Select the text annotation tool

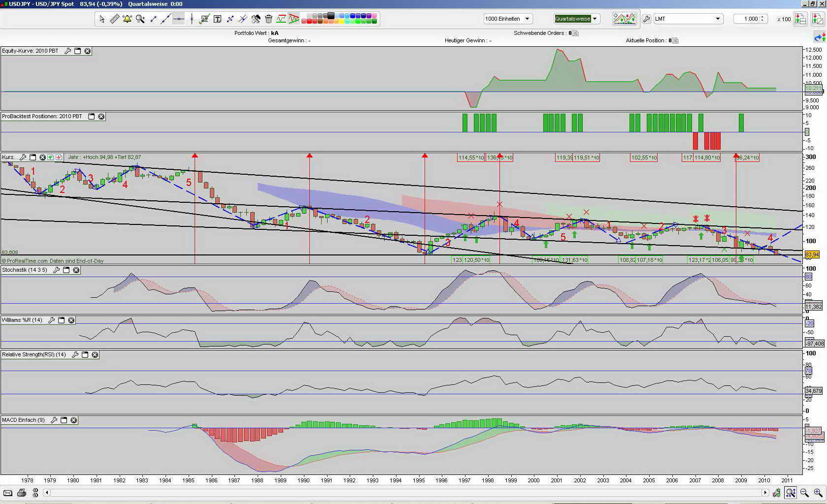tap(217, 19)
